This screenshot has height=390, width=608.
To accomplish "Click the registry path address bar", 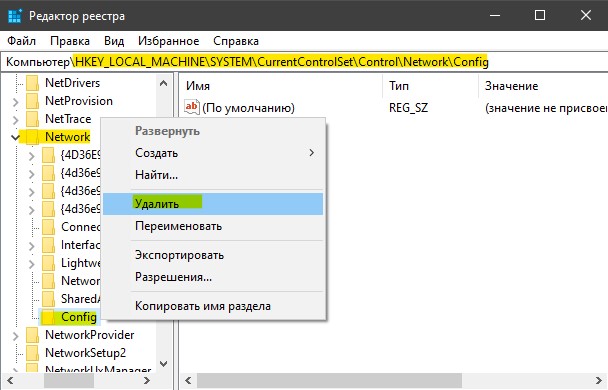I will (304, 62).
